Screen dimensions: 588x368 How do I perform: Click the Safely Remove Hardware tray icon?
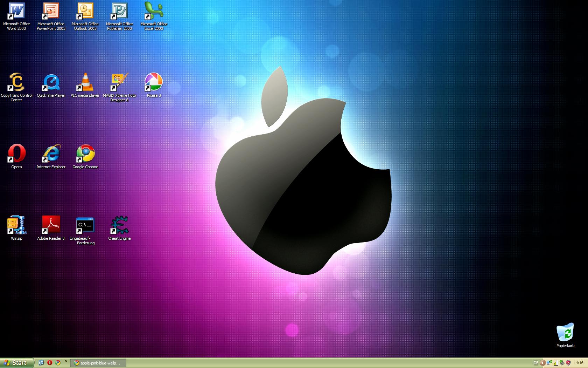562,363
